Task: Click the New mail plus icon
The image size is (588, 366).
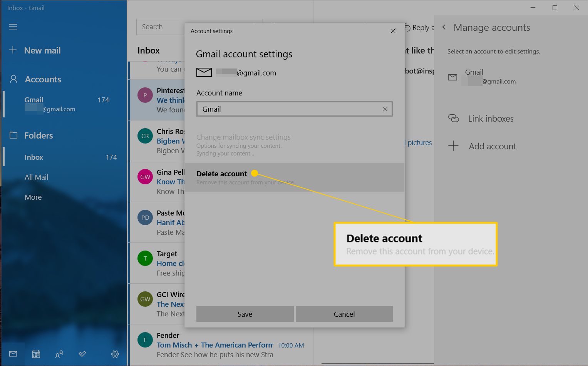Action: (13, 50)
